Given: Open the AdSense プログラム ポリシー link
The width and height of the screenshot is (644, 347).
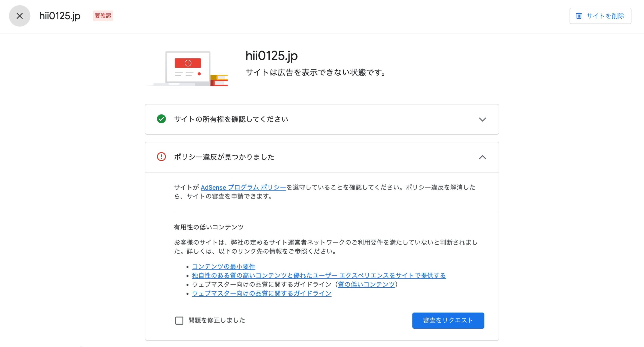Looking at the screenshot, I should click(243, 187).
